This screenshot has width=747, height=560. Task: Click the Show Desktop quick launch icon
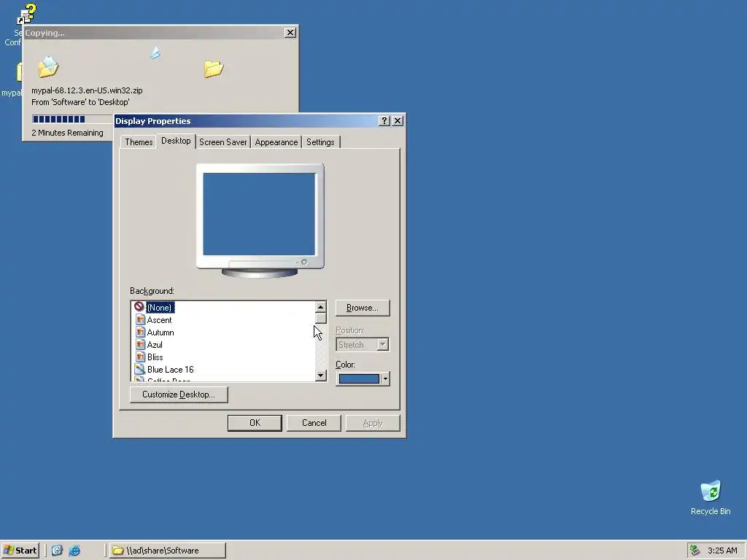tap(57, 551)
